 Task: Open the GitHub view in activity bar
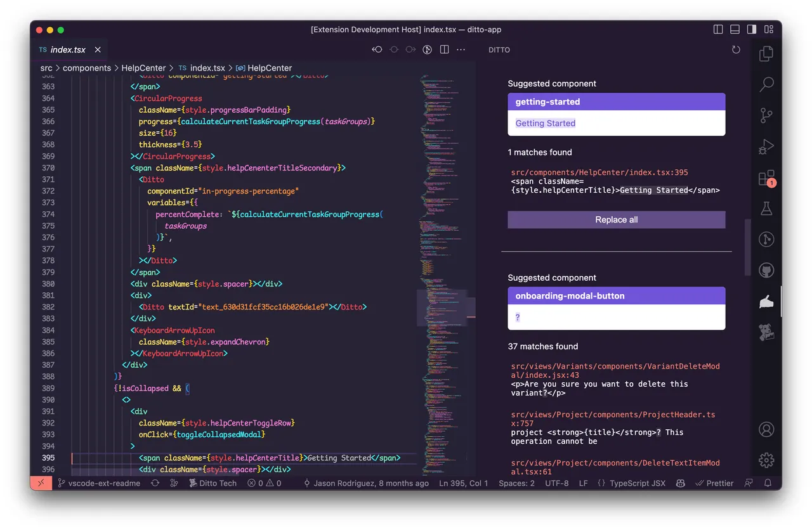point(766,270)
